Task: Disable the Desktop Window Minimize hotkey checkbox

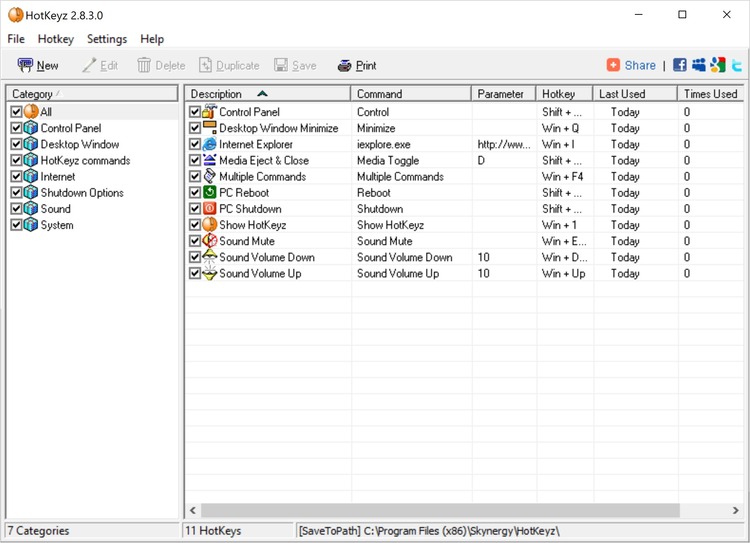Action: click(x=195, y=128)
